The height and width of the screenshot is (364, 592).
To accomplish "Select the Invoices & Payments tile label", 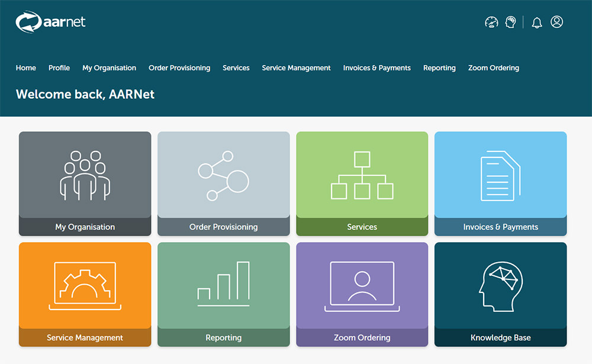I will tap(501, 227).
